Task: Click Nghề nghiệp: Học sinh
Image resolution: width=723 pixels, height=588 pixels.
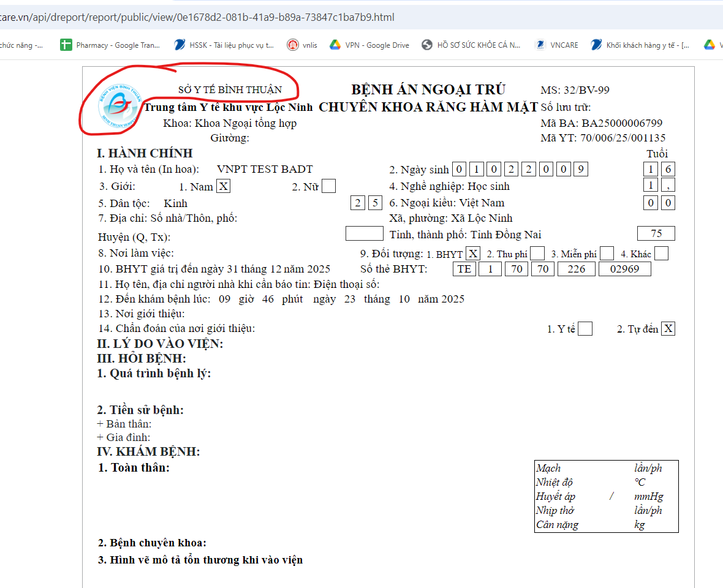Action: (450, 186)
